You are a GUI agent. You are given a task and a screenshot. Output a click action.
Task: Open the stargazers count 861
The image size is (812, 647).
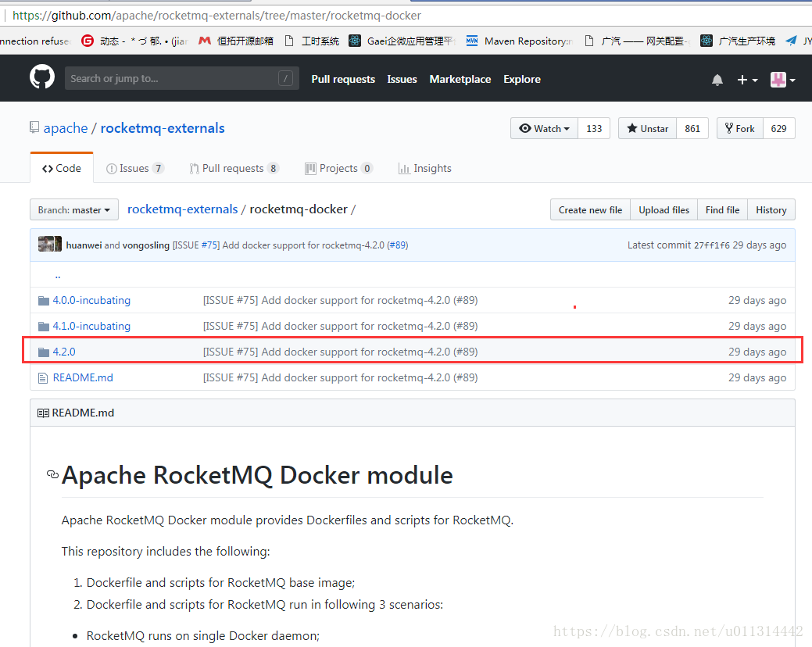[692, 128]
